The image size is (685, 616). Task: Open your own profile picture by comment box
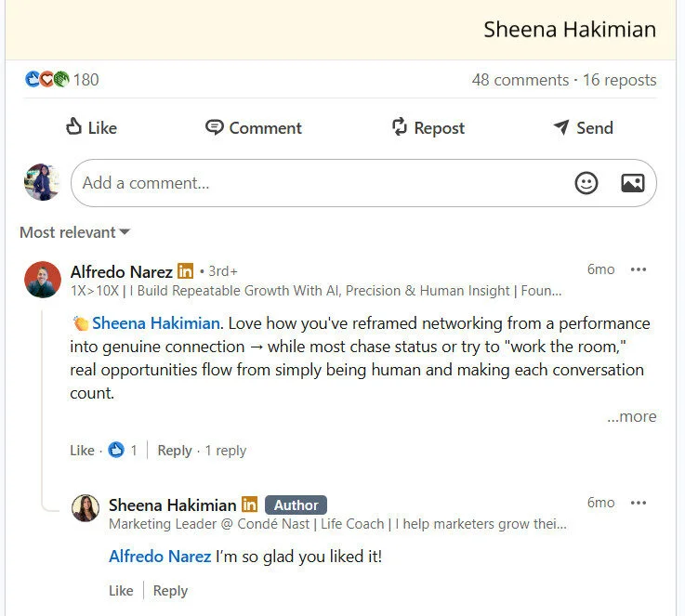[x=42, y=182]
